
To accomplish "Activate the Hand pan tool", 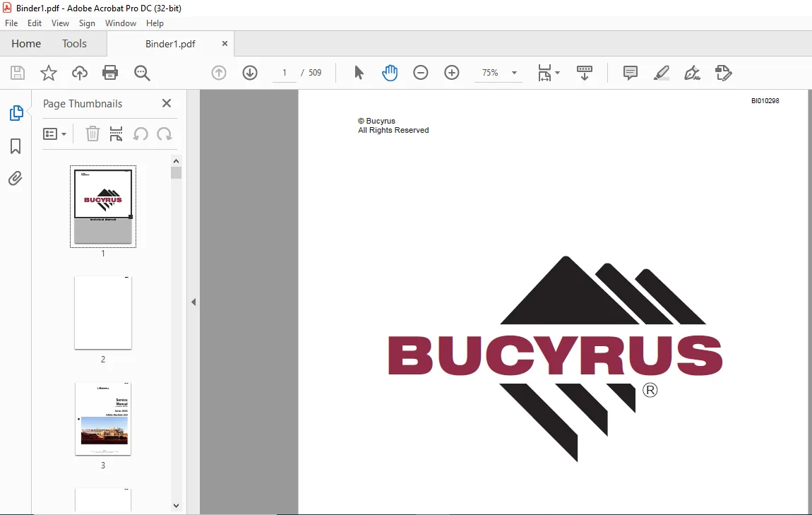I will click(x=390, y=73).
